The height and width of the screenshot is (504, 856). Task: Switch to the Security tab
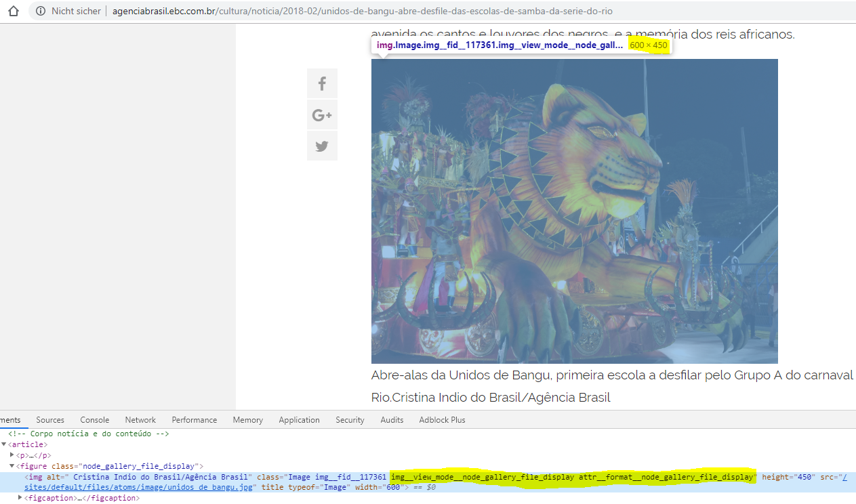click(350, 420)
